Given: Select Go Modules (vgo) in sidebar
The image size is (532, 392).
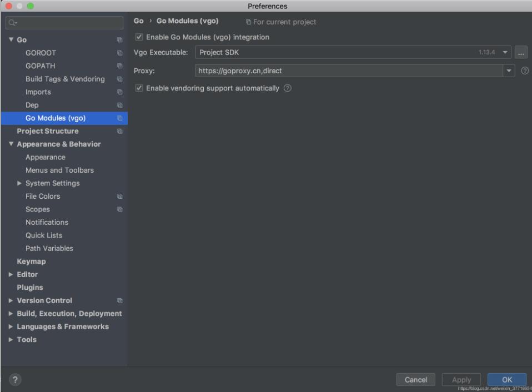Looking at the screenshot, I should tap(56, 118).
